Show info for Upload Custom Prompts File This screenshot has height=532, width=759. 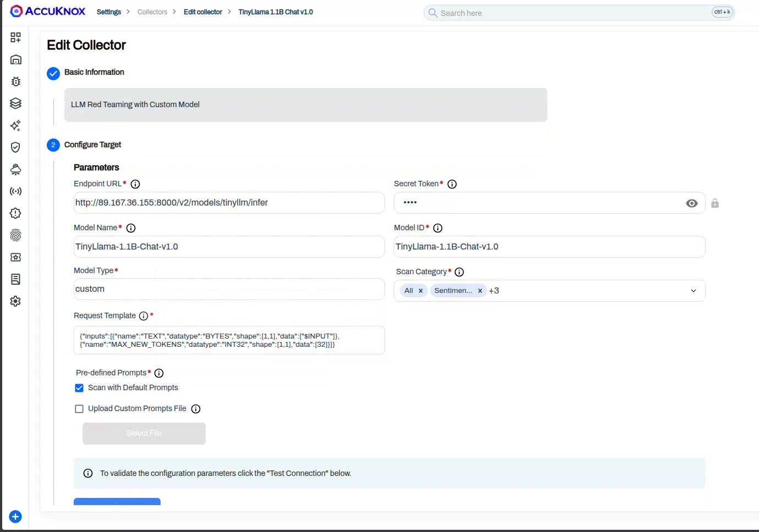pos(196,409)
